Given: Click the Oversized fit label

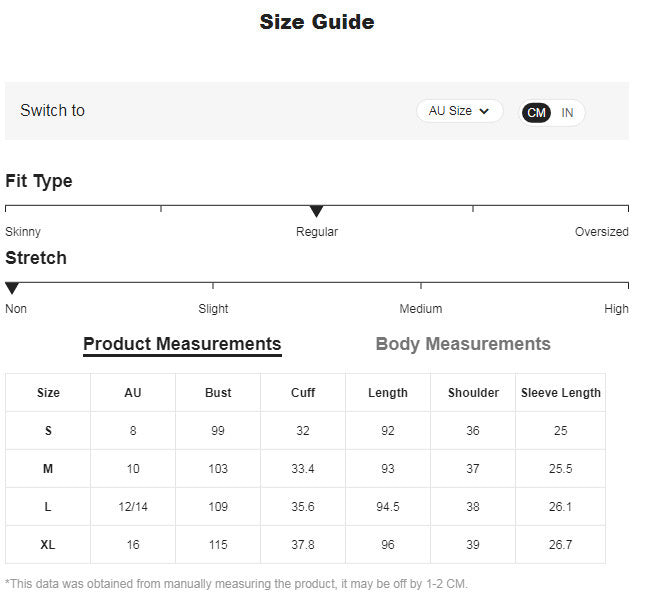Looking at the screenshot, I should click(x=601, y=232).
